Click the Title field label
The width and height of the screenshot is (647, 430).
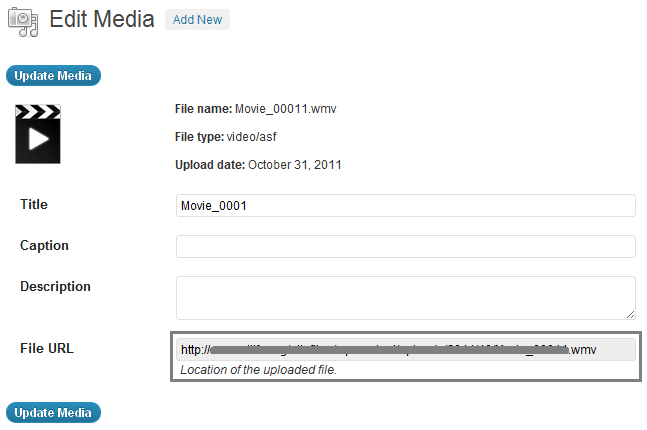(x=34, y=205)
